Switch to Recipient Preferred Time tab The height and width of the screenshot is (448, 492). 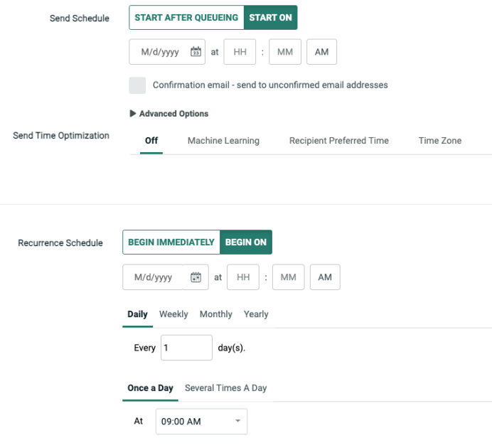pyautogui.click(x=338, y=141)
